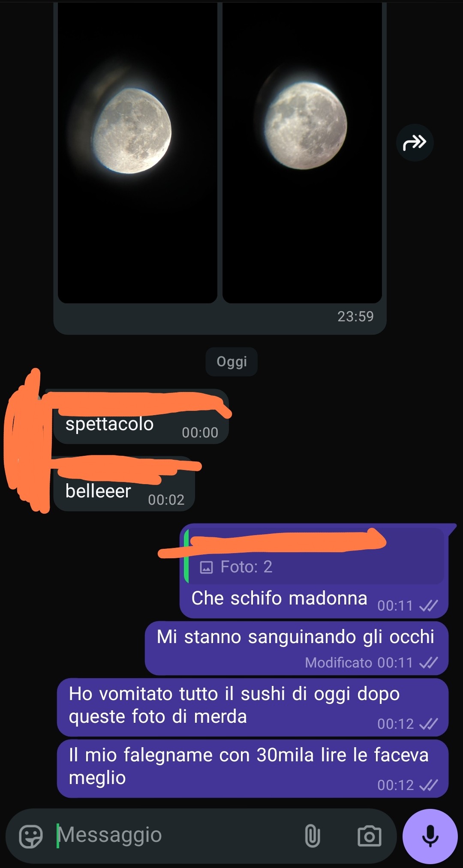The height and width of the screenshot is (868, 463).
Task: Open the right moon photo
Action: pyautogui.click(x=302, y=152)
